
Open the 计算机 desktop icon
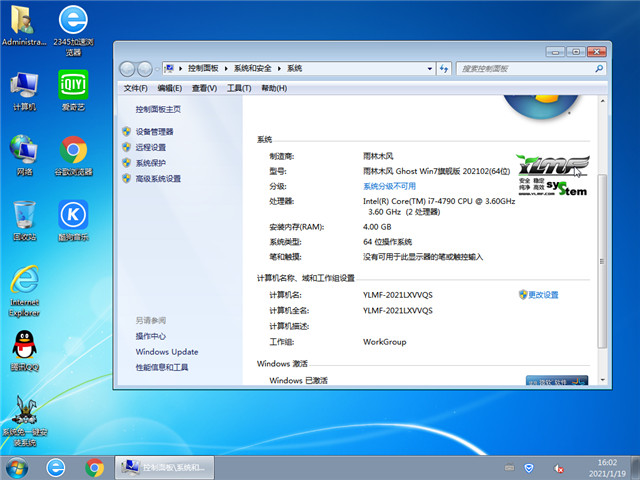tap(24, 91)
